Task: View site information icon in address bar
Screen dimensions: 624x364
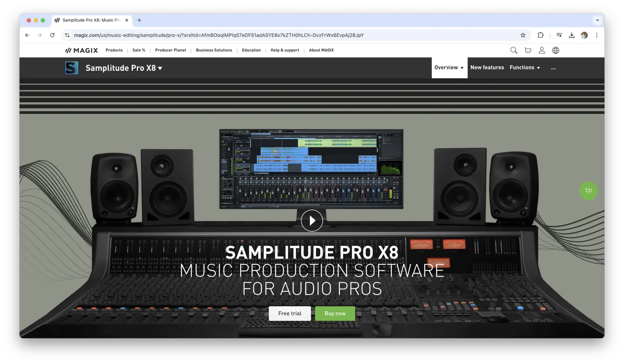Action: 67,35
